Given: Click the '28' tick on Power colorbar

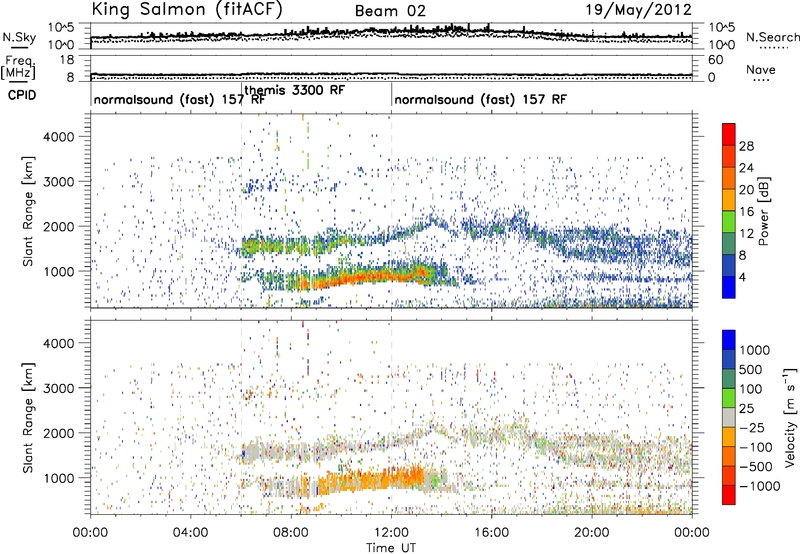Looking at the screenshot, I should click(746, 146).
